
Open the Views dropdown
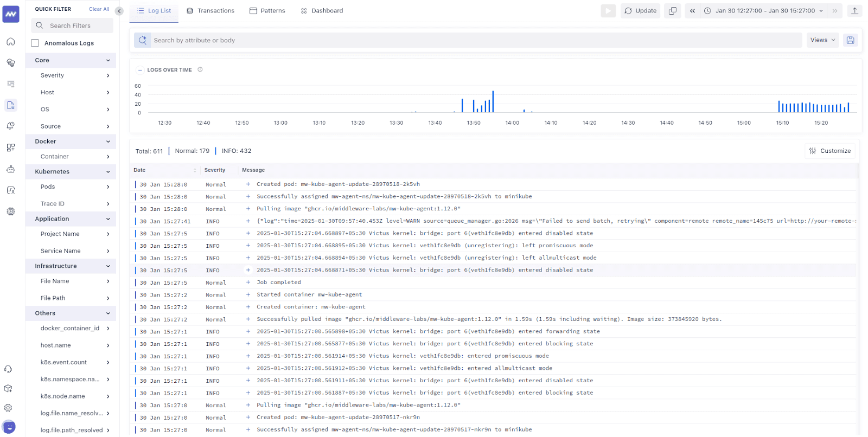(822, 40)
